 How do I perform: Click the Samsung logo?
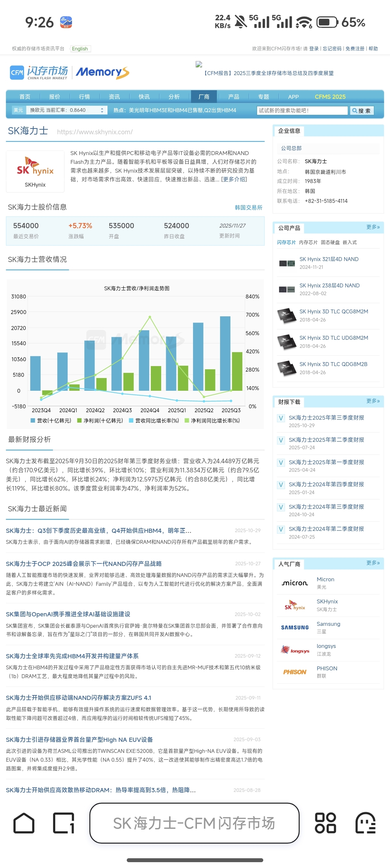[295, 627]
